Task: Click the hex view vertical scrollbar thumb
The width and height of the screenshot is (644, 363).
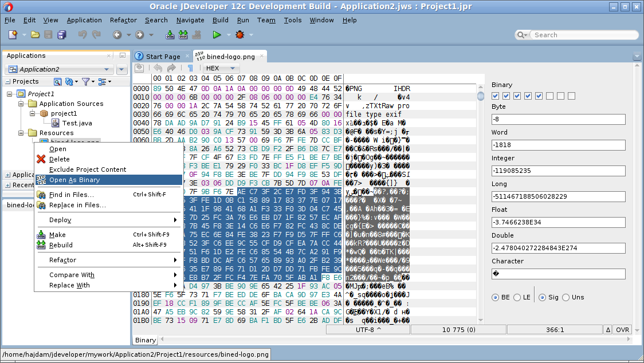Action: pyautogui.click(x=481, y=96)
